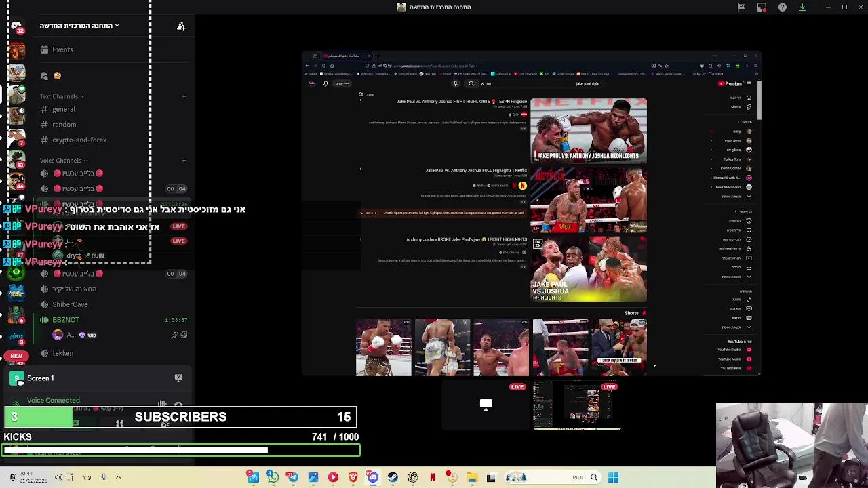Open new tab plus in streamed browser

coord(378,56)
